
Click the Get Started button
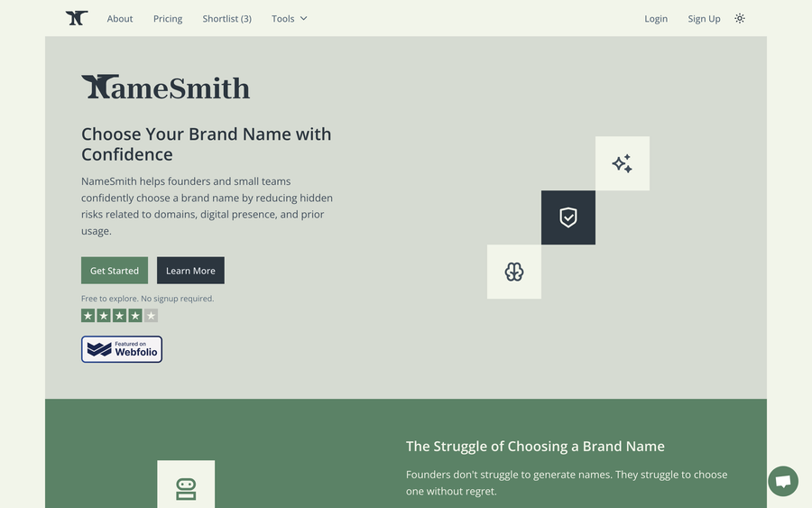(x=115, y=271)
